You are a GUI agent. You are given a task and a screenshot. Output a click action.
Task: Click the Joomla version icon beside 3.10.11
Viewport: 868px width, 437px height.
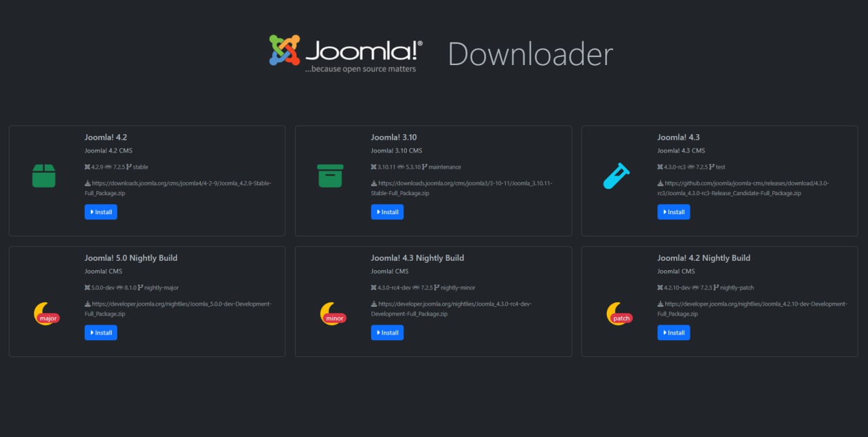point(374,167)
